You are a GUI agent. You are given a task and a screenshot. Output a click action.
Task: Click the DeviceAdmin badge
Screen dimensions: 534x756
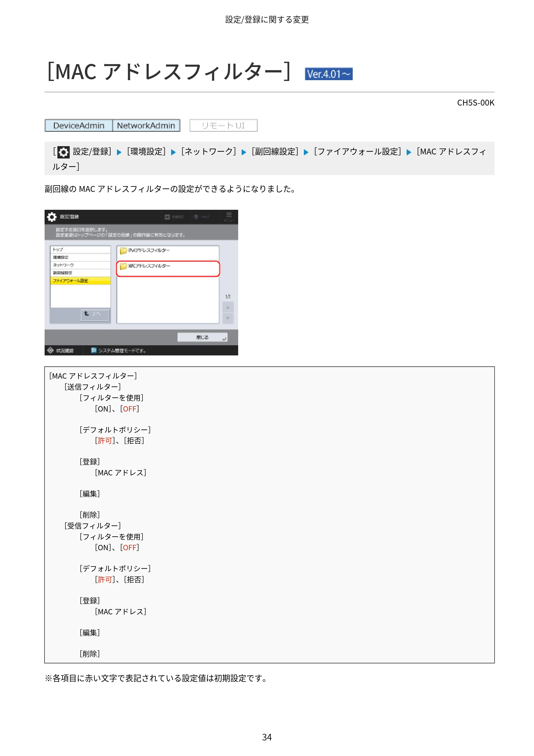coord(79,125)
